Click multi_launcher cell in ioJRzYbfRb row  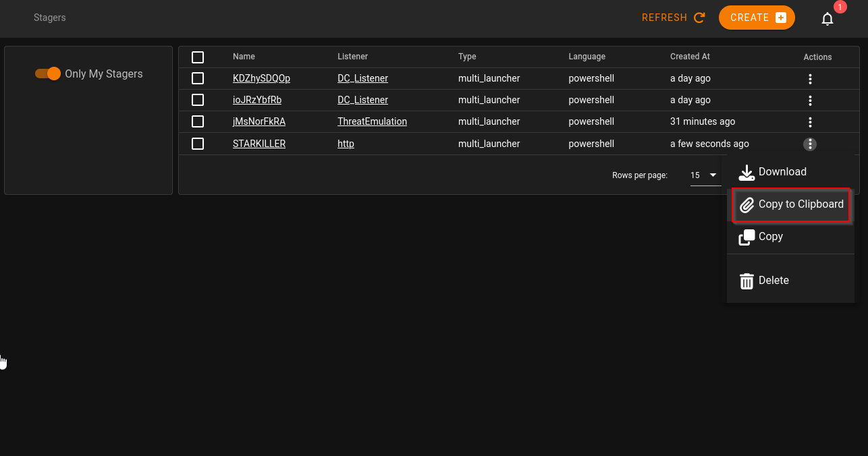coord(489,100)
